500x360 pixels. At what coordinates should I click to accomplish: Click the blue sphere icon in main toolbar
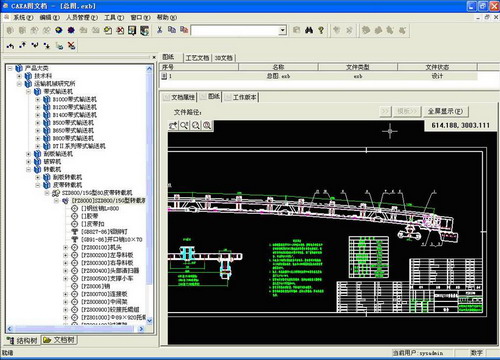click(x=59, y=30)
